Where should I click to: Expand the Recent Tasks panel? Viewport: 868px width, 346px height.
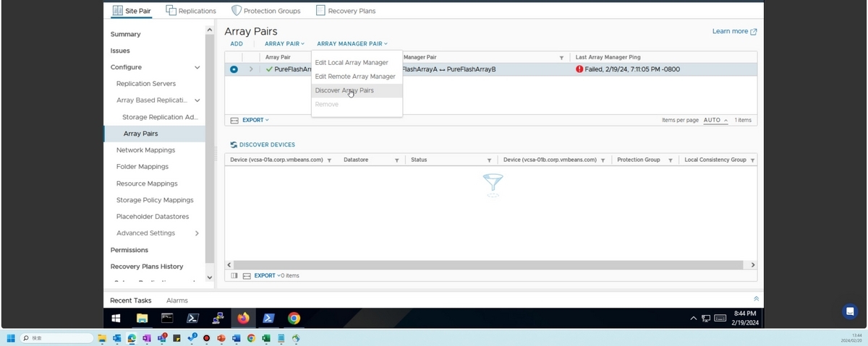pyautogui.click(x=756, y=298)
